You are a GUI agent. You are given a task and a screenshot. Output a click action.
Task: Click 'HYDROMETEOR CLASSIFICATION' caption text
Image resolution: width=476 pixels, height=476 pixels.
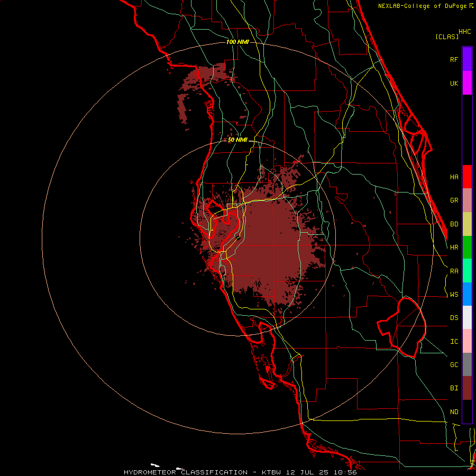point(186,472)
